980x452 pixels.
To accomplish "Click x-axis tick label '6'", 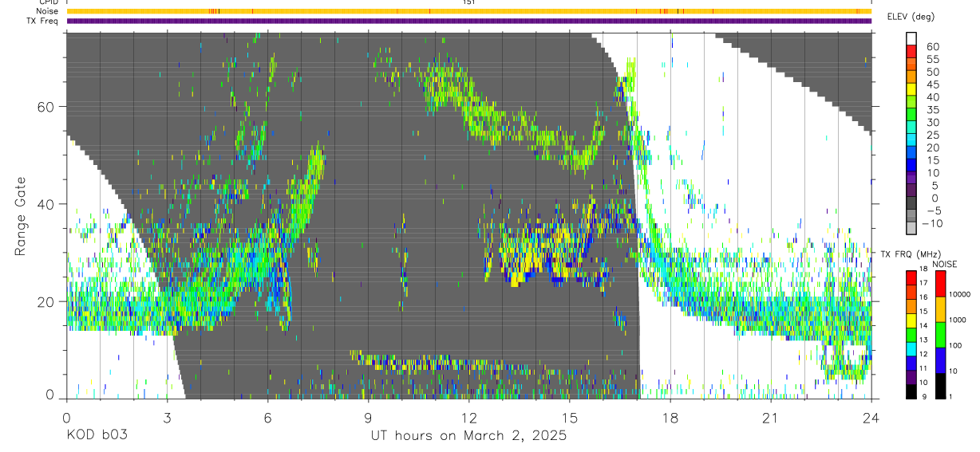I will (267, 418).
